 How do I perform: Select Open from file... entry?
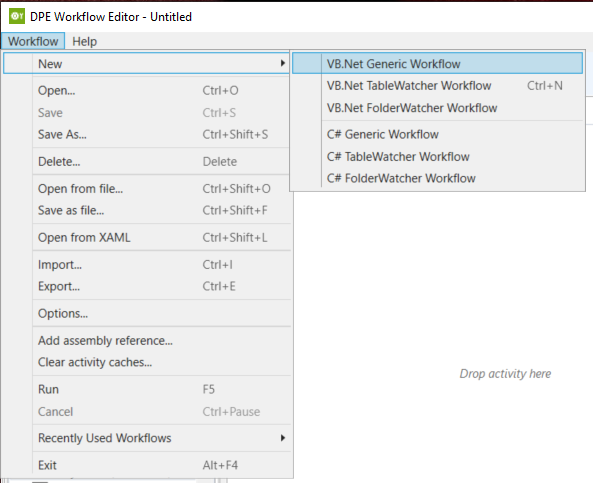tap(147, 188)
